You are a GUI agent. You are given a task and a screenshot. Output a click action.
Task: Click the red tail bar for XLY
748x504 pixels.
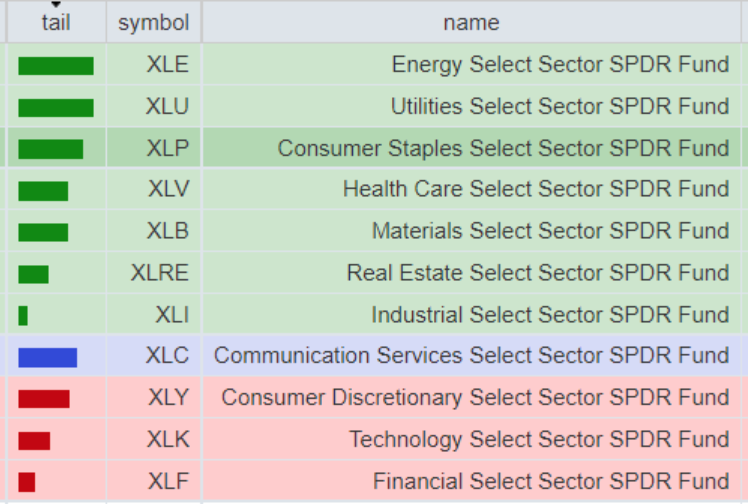coord(43,399)
